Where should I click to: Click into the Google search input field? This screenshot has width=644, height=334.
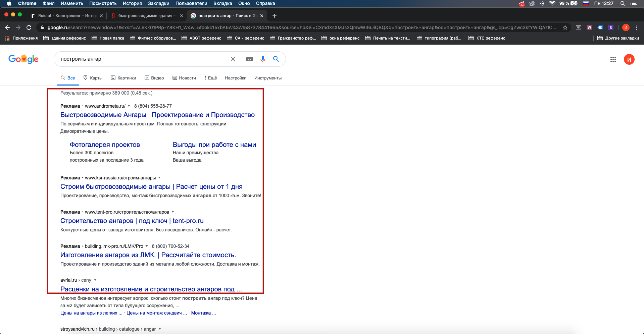pyautogui.click(x=143, y=59)
